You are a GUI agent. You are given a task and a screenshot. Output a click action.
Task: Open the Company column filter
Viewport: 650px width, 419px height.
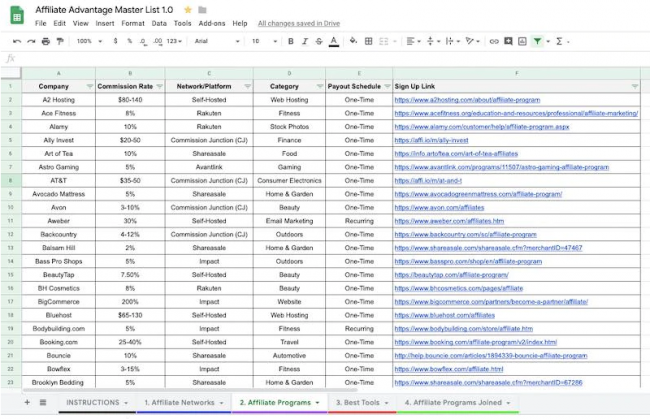coord(90,86)
